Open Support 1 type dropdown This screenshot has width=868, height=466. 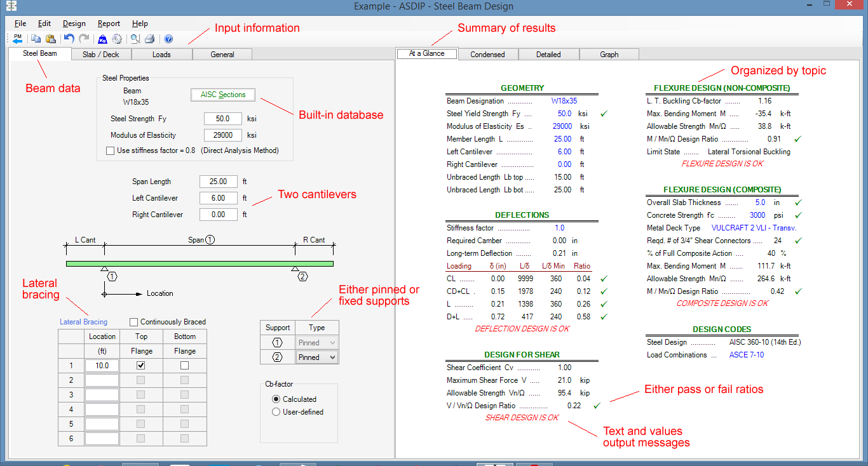tap(317, 343)
